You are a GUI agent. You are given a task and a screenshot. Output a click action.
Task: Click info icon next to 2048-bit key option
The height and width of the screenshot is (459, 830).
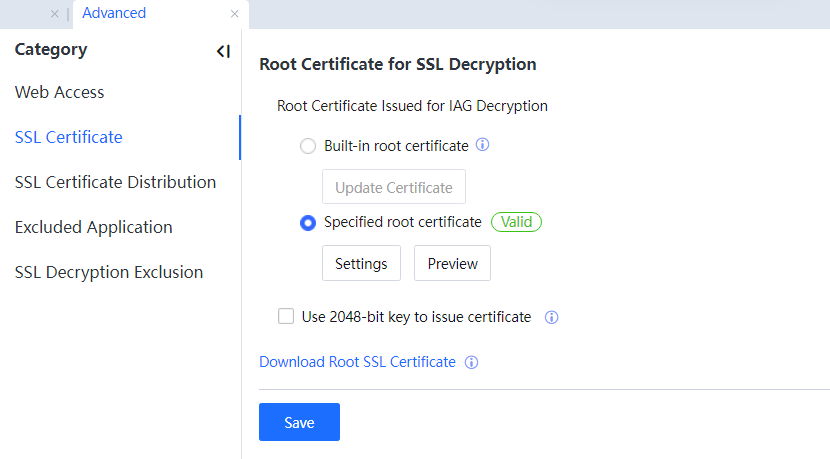551,317
